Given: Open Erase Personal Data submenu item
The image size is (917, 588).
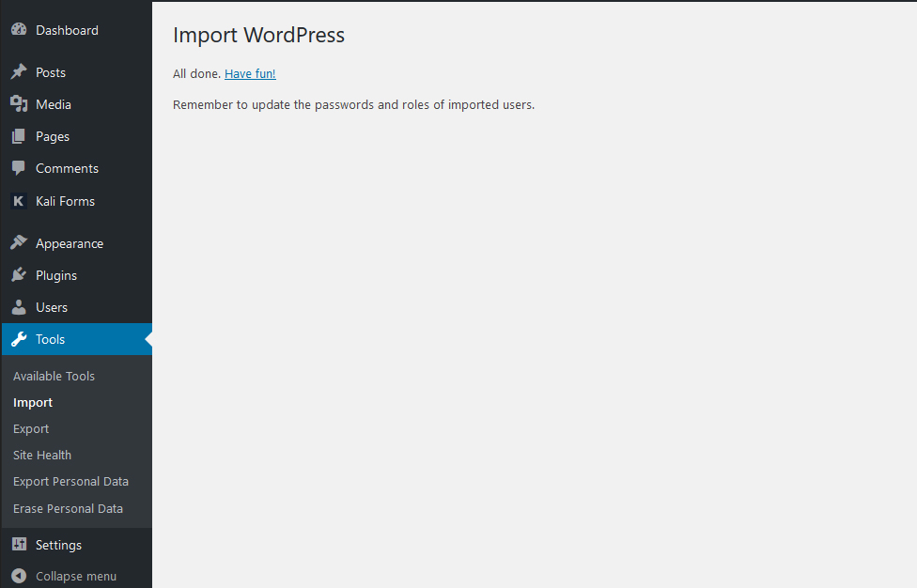Looking at the screenshot, I should pos(68,508).
